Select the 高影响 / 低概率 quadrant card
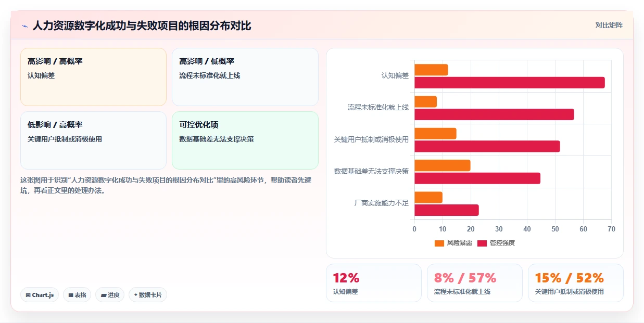 click(x=245, y=77)
